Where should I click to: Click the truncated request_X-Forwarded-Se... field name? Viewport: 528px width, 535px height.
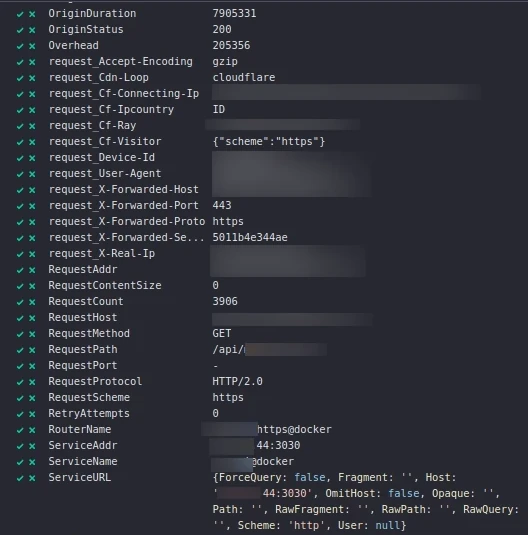pos(127,237)
